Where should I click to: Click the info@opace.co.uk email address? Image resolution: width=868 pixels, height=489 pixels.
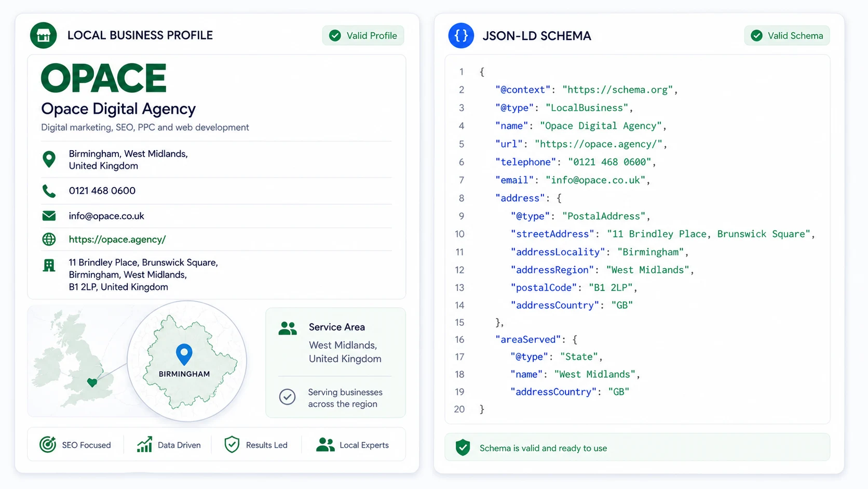click(x=106, y=216)
